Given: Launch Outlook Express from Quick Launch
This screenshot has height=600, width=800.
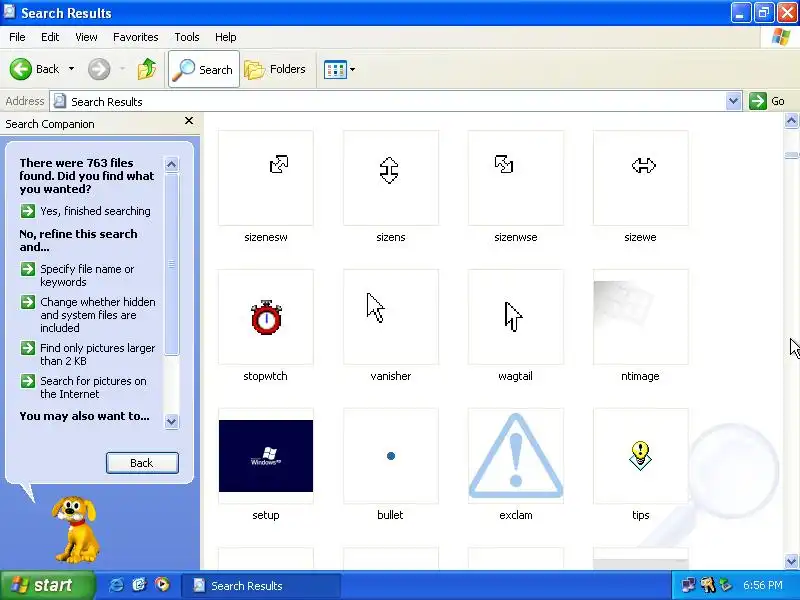Looking at the screenshot, I should pos(139,585).
